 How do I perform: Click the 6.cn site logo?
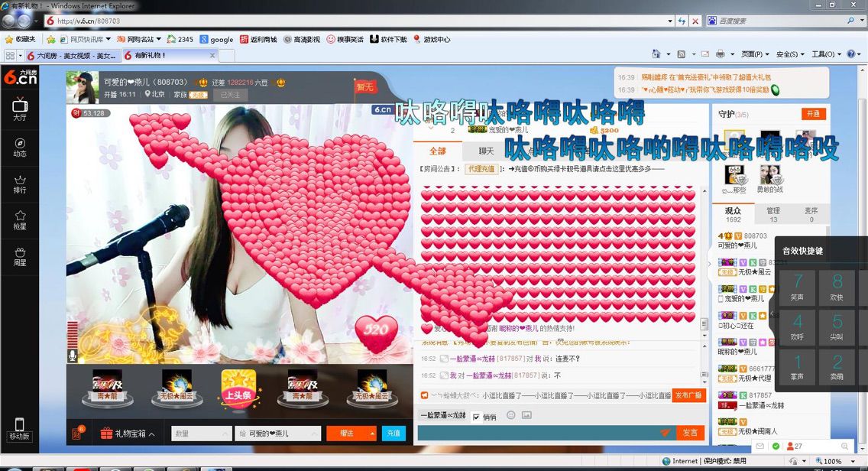[x=20, y=76]
